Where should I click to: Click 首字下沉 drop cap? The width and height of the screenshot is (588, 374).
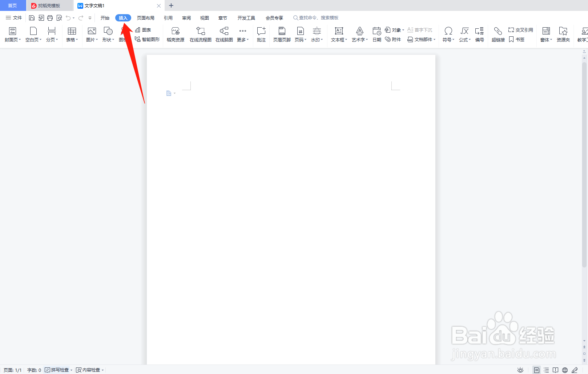click(420, 30)
